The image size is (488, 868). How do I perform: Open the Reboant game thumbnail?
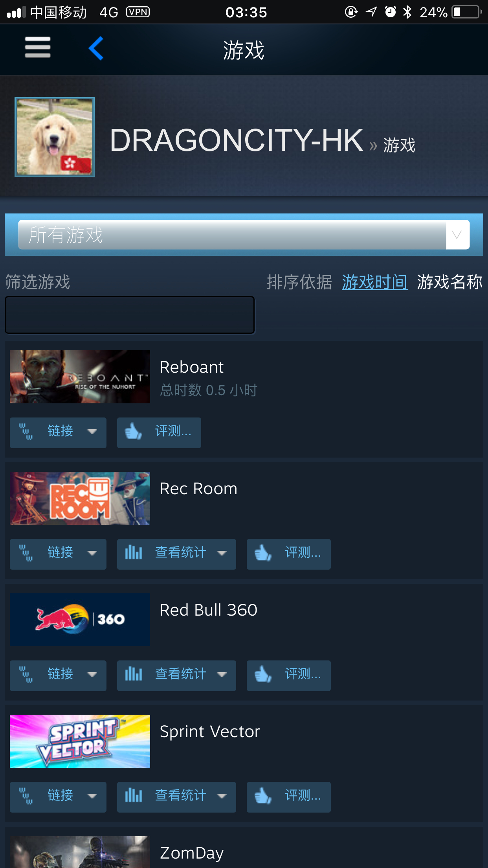[x=80, y=377]
